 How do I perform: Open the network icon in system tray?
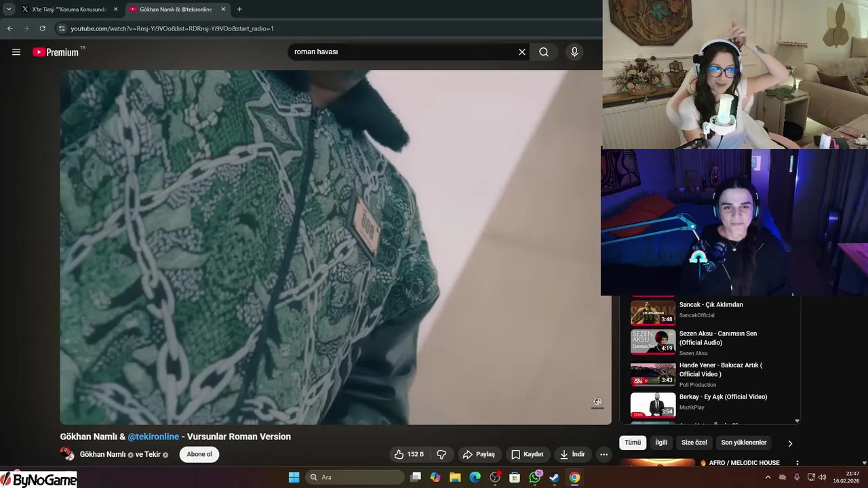pyautogui.click(x=811, y=477)
